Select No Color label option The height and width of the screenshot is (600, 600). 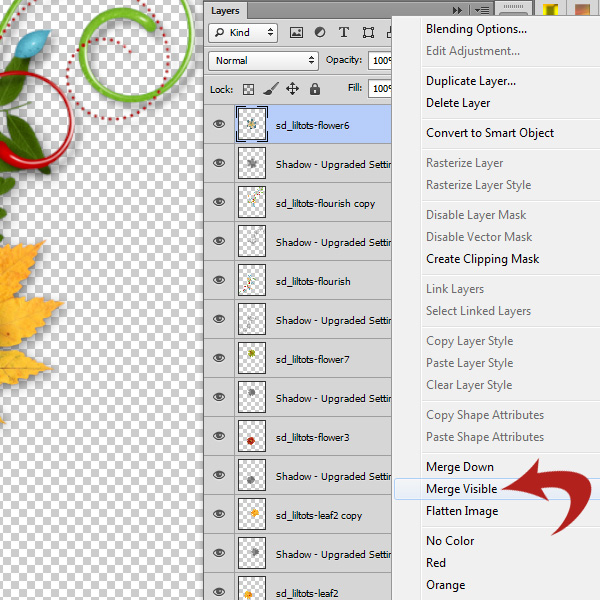point(450,541)
